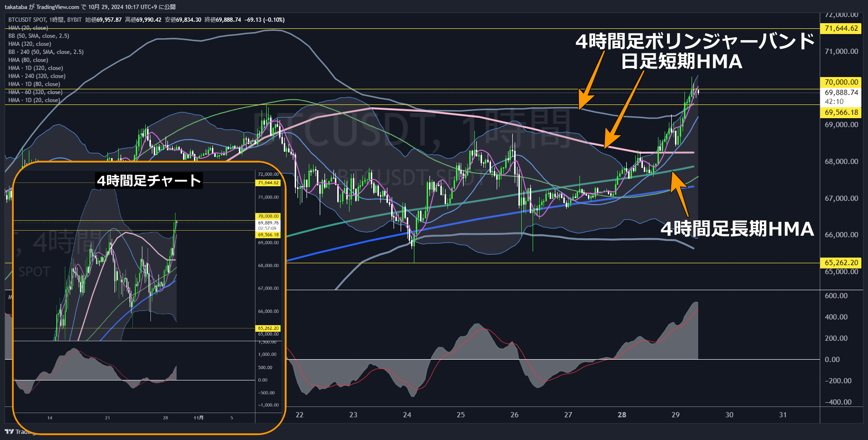Select the HMA (80, close) legend entry

(x=28, y=60)
